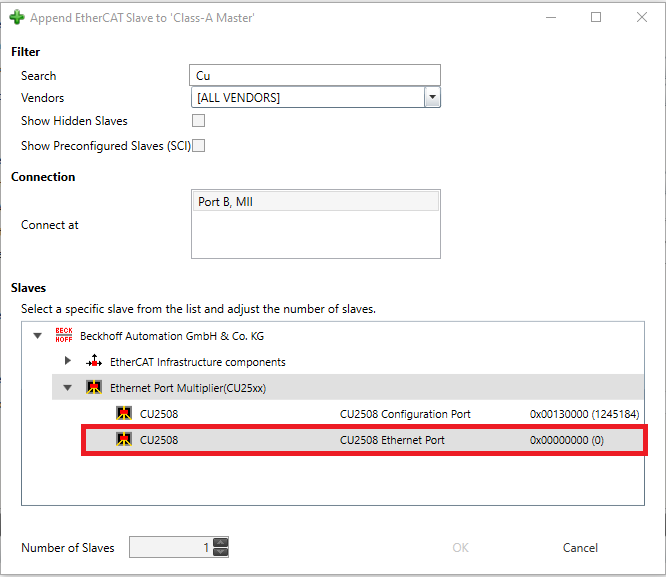Image resolution: width=666 pixels, height=578 pixels.
Task: Click the EtherCAT Infrastructure components icon
Action: click(94, 361)
